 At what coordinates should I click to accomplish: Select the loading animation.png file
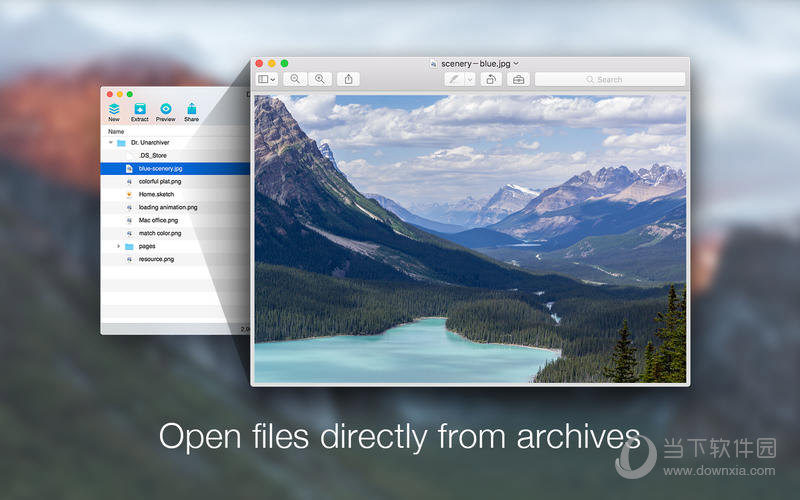[x=167, y=207]
